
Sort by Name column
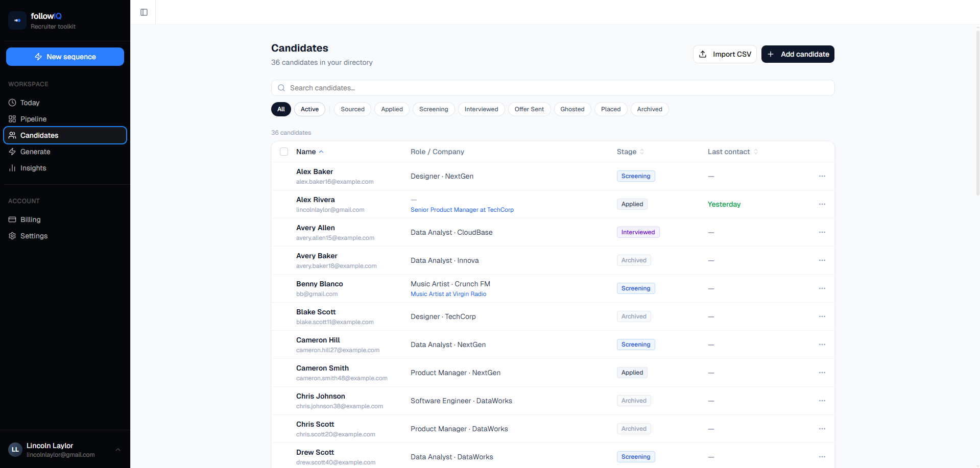pyautogui.click(x=310, y=152)
